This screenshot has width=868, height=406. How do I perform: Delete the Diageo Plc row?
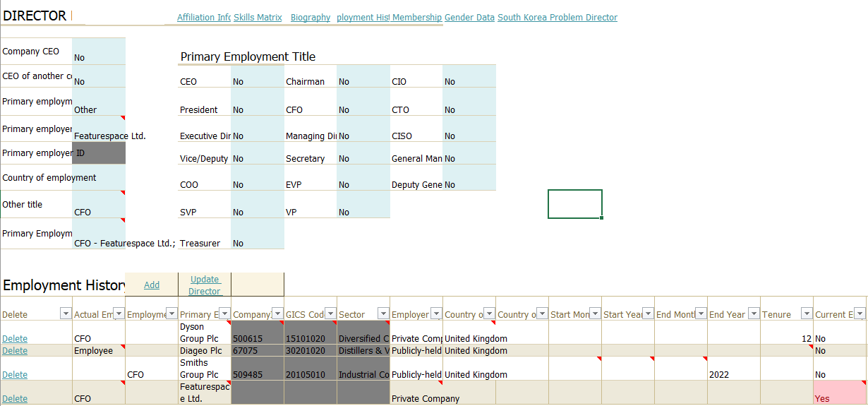[x=15, y=351]
